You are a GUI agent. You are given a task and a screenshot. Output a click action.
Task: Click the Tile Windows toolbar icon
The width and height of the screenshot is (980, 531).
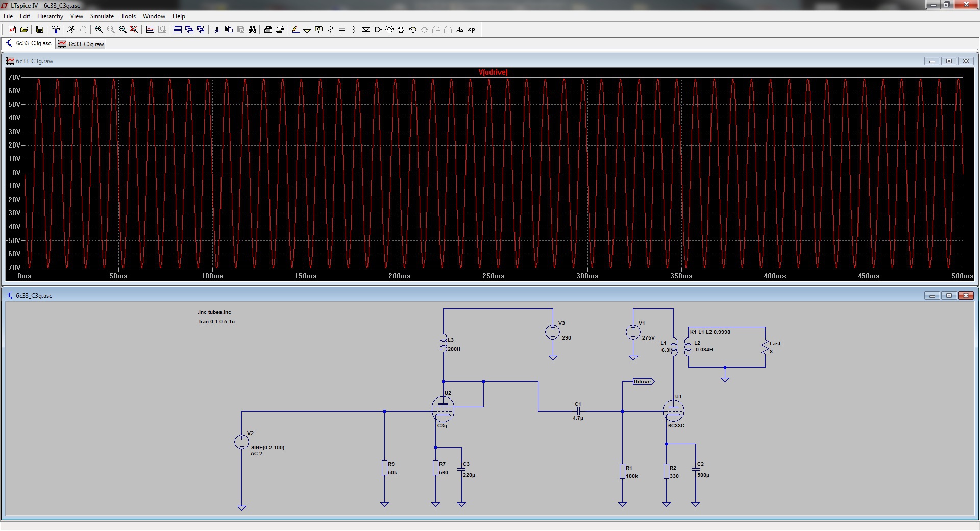[178, 30]
